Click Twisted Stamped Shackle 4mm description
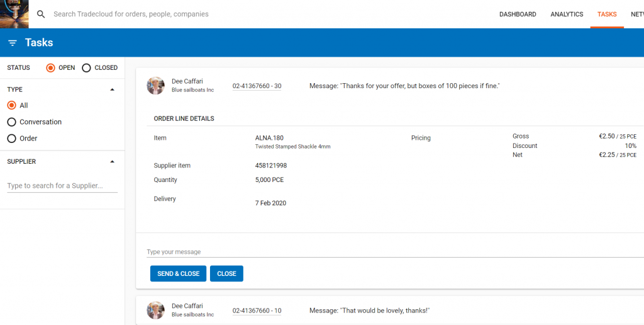The height and width of the screenshot is (325, 644). 293,147
